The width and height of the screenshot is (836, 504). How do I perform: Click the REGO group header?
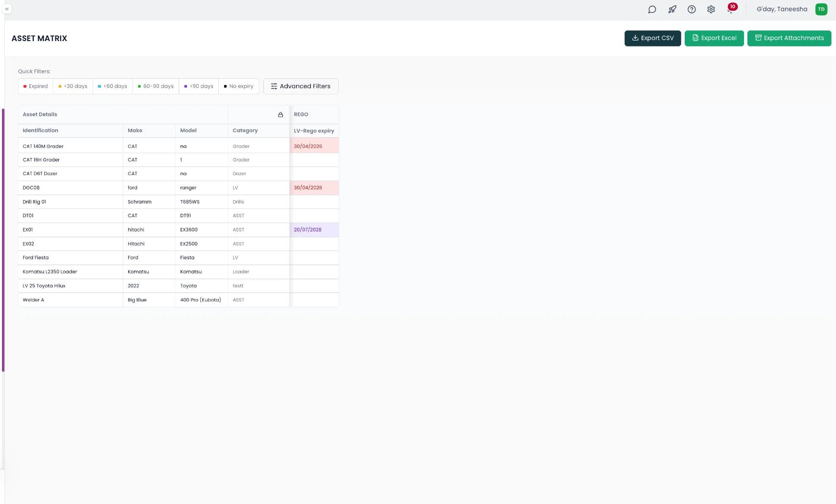[x=314, y=115]
